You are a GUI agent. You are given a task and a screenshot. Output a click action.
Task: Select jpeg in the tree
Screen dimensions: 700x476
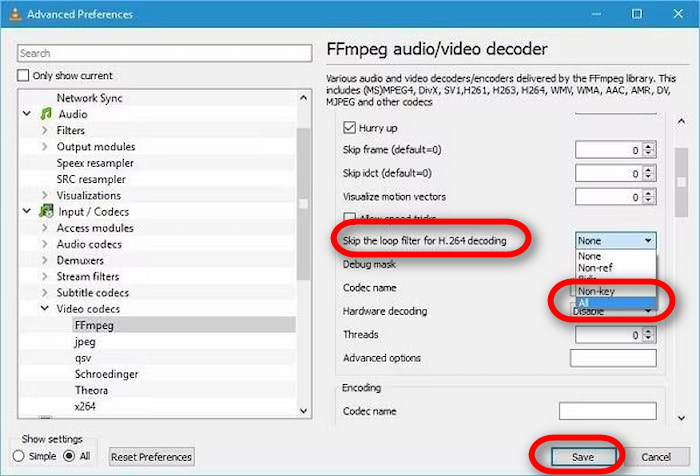pos(85,342)
